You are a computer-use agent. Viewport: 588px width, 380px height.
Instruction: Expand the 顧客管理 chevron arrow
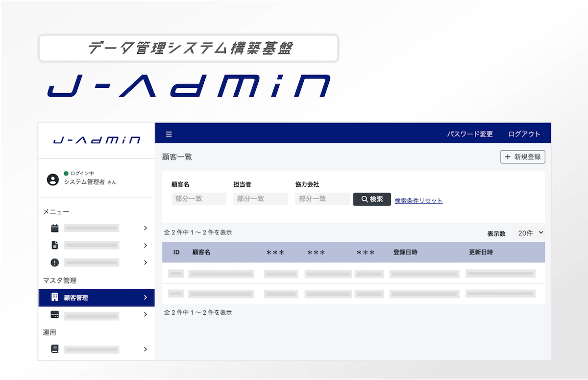point(146,298)
